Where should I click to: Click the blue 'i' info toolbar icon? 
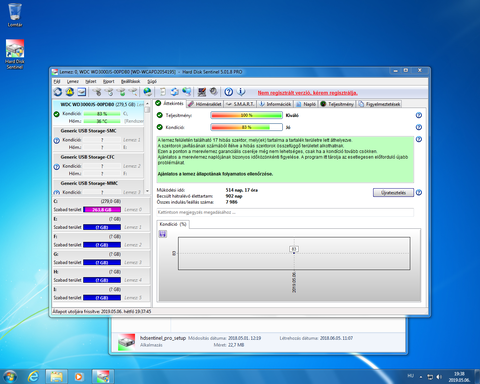coord(241,92)
